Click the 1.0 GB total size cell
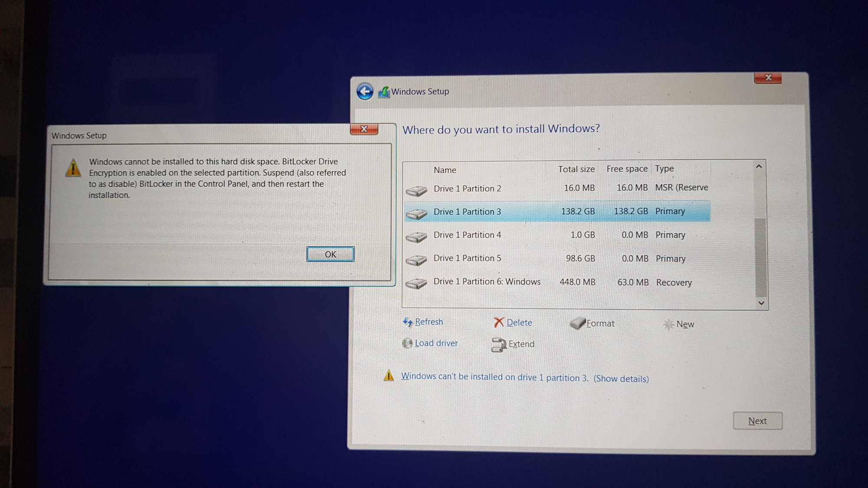Image resolution: width=868 pixels, height=488 pixels. pyautogui.click(x=582, y=235)
